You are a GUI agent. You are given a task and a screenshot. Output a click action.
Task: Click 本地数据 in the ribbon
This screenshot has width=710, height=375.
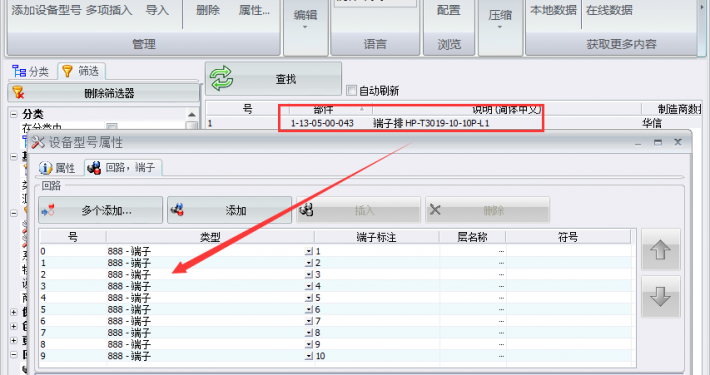(x=553, y=10)
